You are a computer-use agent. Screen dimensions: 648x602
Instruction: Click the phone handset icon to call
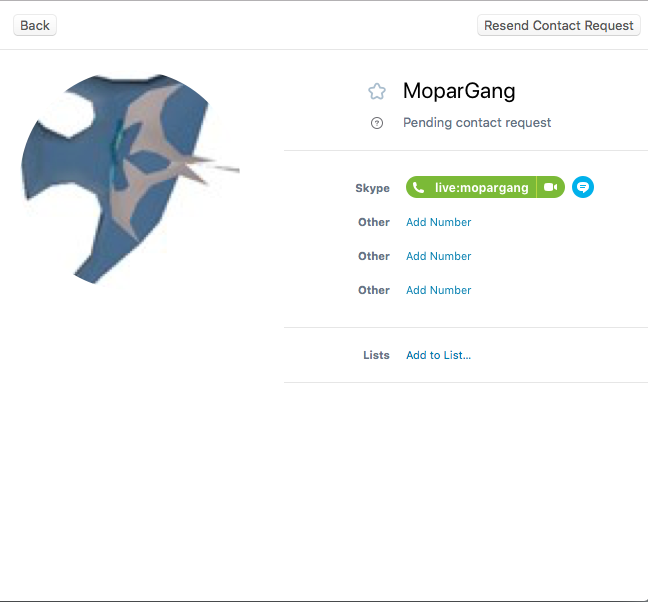(418, 188)
